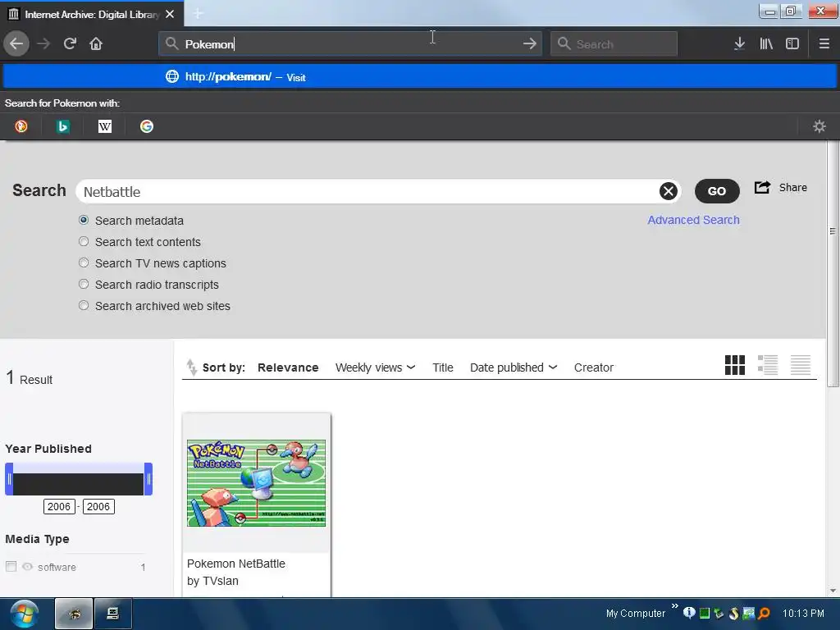This screenshot has height=630, width=840.
Task: Sort results by Creator
Action: pyautogui.click(x=594, y=367)
